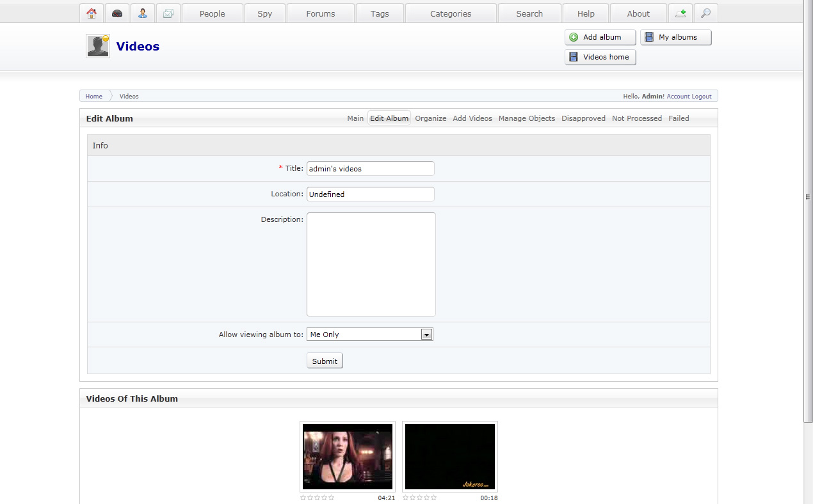
Task: Click the add-member plus icon tab
Action: pos(680,13)
